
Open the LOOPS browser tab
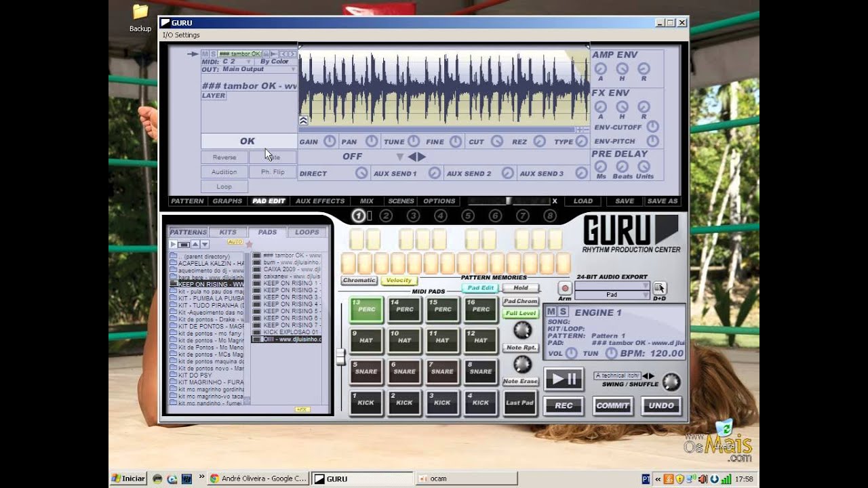(307, 232)
